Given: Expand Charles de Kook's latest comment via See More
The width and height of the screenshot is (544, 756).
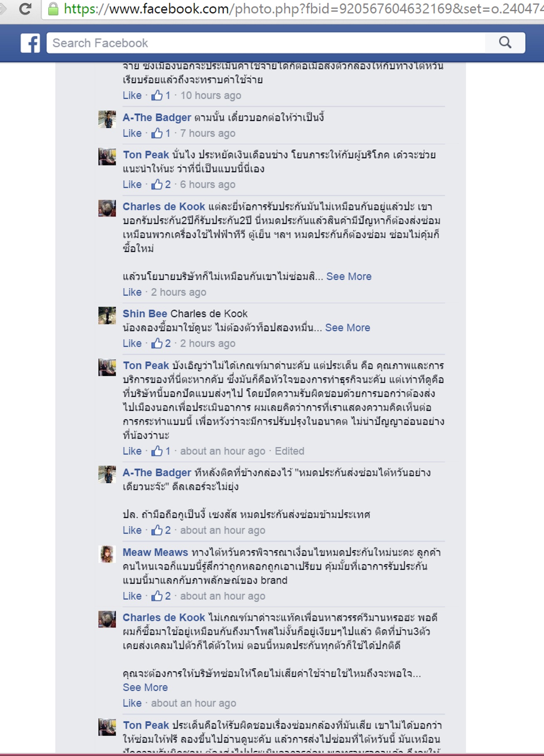Looking at the screenshot, I should pos(145,687).
